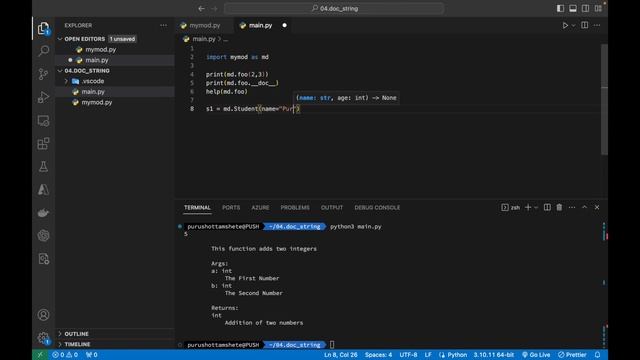This screenshot has width=640, height=360.
Task: Open the Azure view in activity bar
Action: click(43, 189)
